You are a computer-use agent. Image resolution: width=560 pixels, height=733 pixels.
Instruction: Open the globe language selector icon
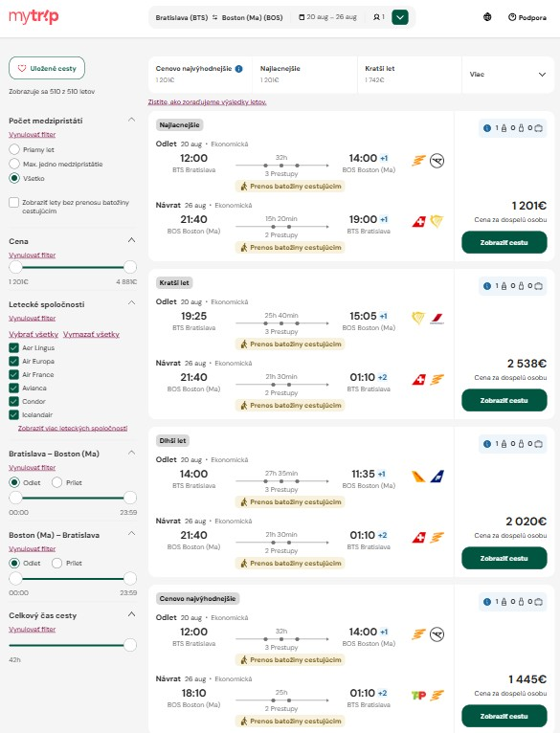(x=487, y=17)
